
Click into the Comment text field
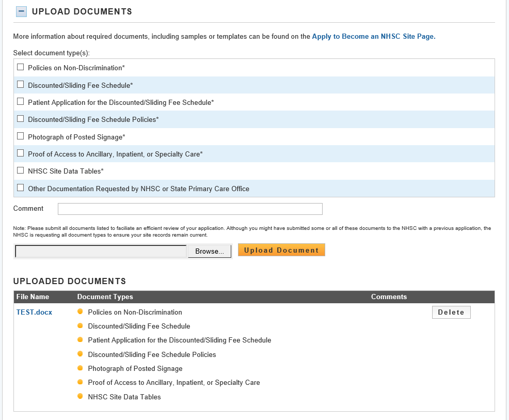190,209
